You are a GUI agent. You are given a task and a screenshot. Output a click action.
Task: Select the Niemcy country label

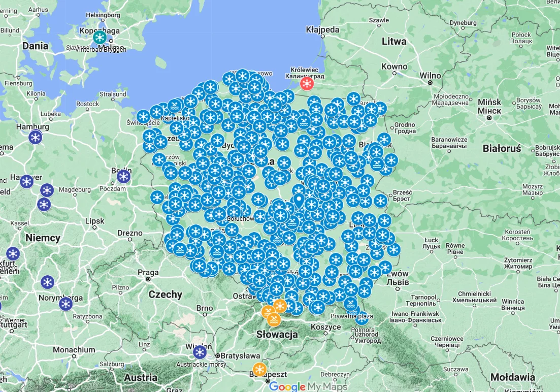tap(43, 238)
